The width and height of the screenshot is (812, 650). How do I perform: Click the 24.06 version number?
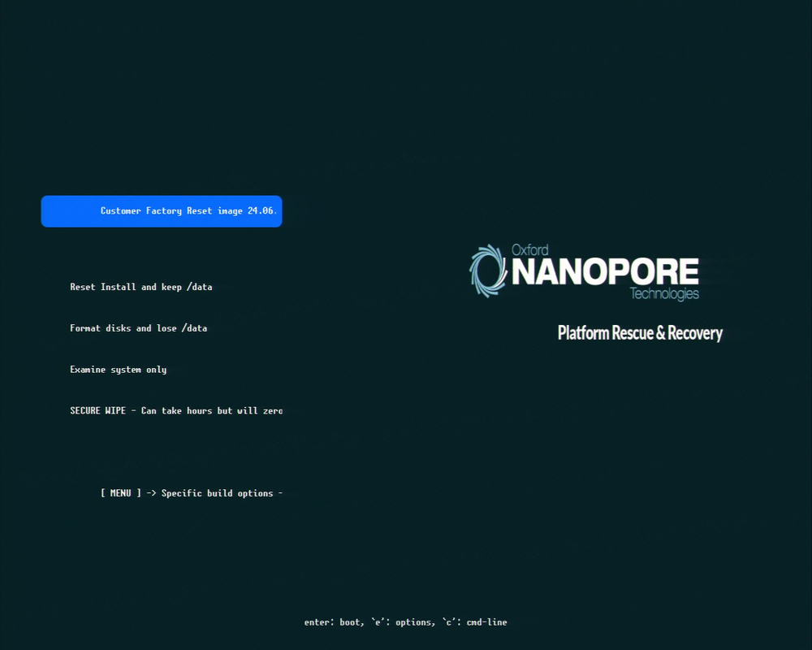261,211
